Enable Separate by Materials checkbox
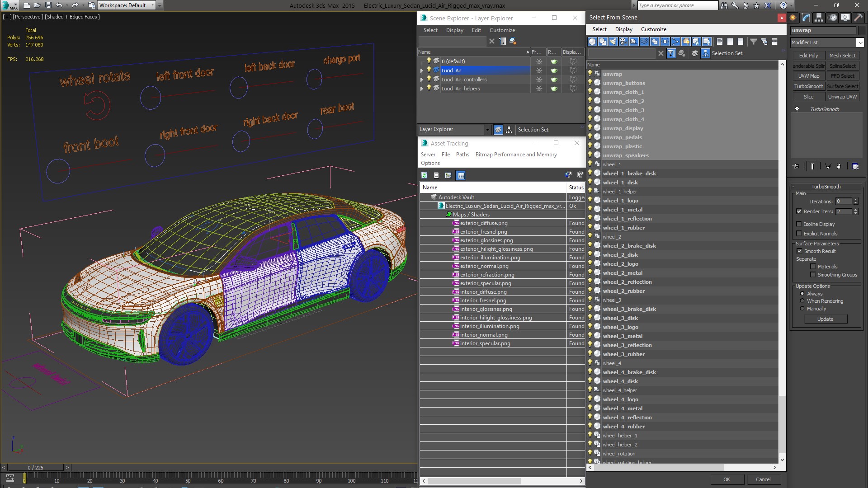This screenshot has height=488, width=868. tap(813, 267)
